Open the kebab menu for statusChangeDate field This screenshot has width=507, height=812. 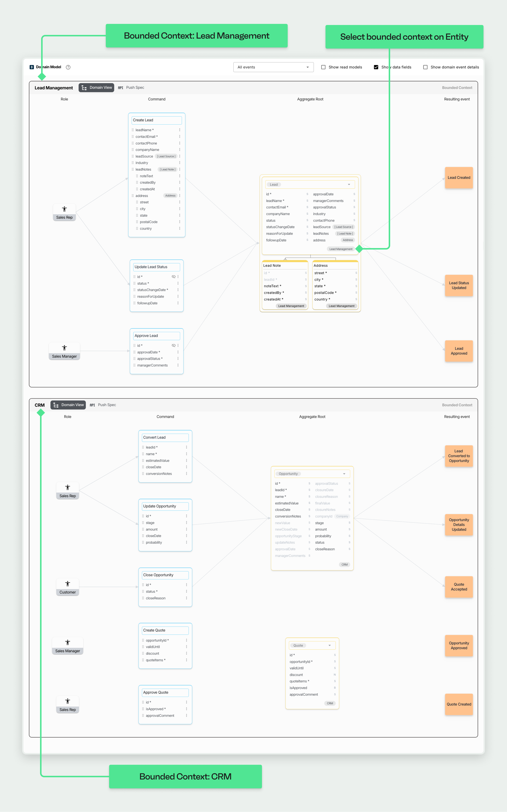(178, 290)
